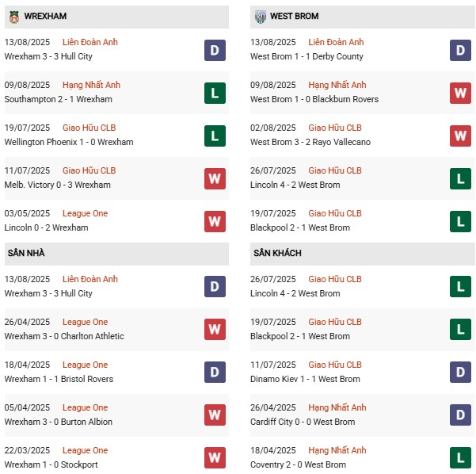Click the L badge for Coventry 2 - 0 West Brom
Screen dimensions: 476x474
(460, 458)
